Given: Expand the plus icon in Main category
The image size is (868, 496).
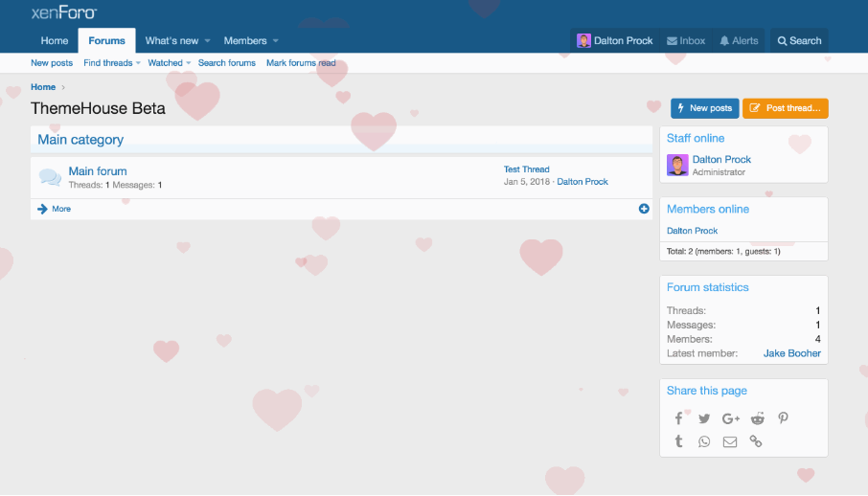Looking at the screenshot, I should (x=644, y=209).
